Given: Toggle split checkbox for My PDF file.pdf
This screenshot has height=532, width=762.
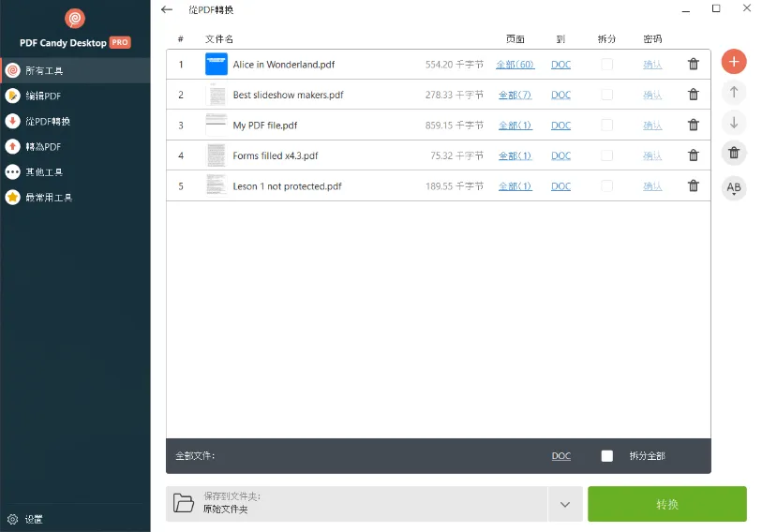Looking at the screenshot, I should pos(607,125).
